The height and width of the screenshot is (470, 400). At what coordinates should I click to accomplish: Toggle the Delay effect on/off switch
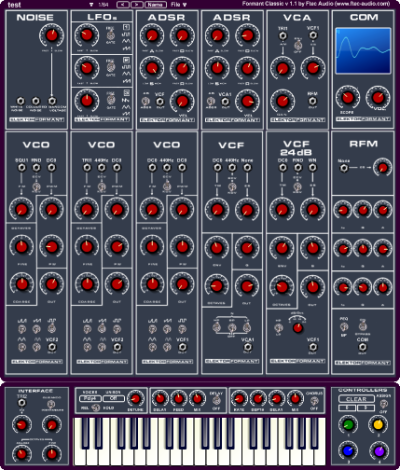pyautogui.click(x=216, y=400)
